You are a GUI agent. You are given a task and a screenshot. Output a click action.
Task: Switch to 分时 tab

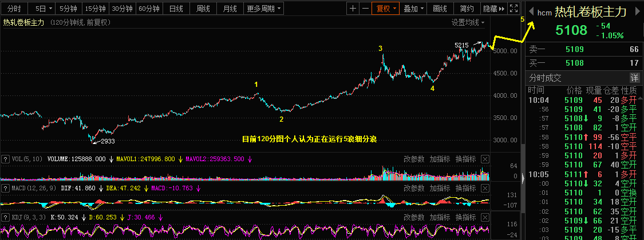[14, 8]
